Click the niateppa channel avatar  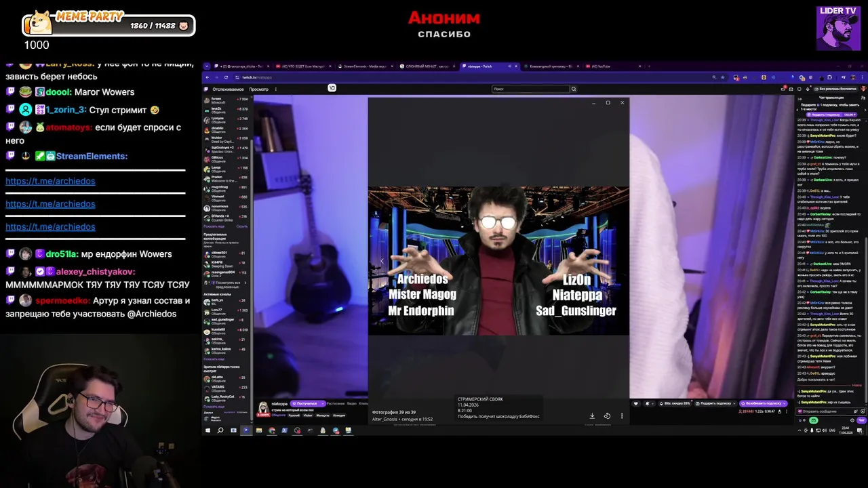(264, 407)
